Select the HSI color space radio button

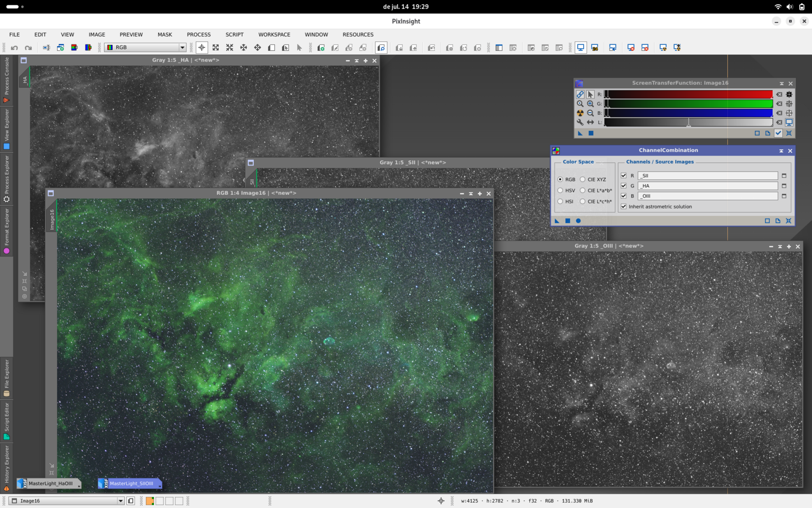[x=560, y=202]
